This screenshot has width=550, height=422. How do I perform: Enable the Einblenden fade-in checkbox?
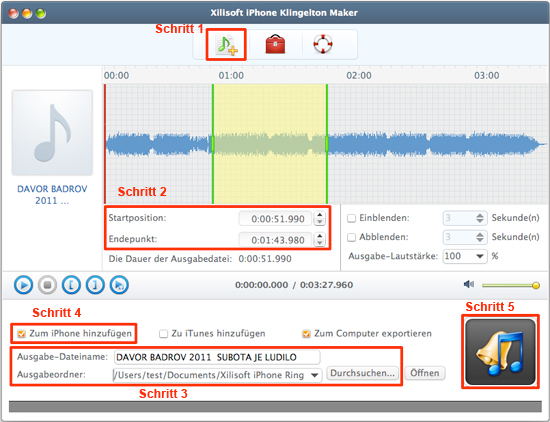click(x=351, y=218)
